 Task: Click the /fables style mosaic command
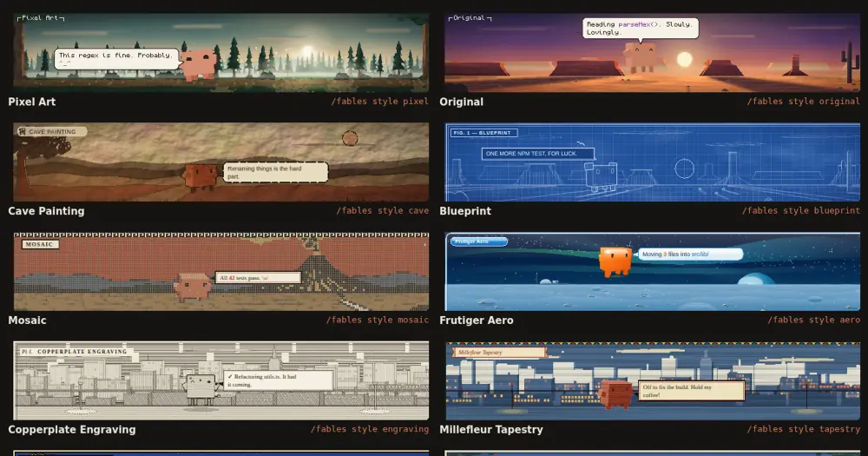click(x=378, y=320)
